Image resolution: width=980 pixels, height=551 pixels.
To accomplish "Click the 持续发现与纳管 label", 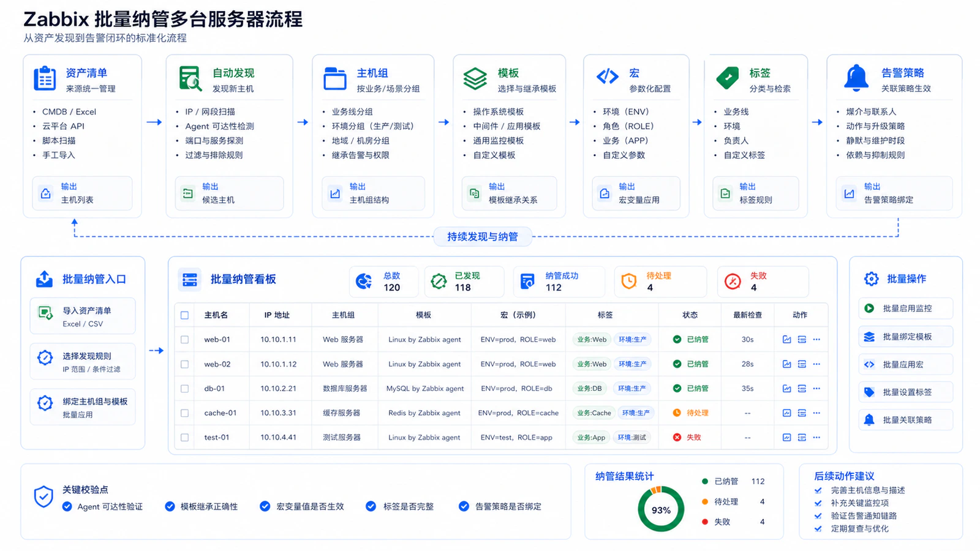I will 483,237.
